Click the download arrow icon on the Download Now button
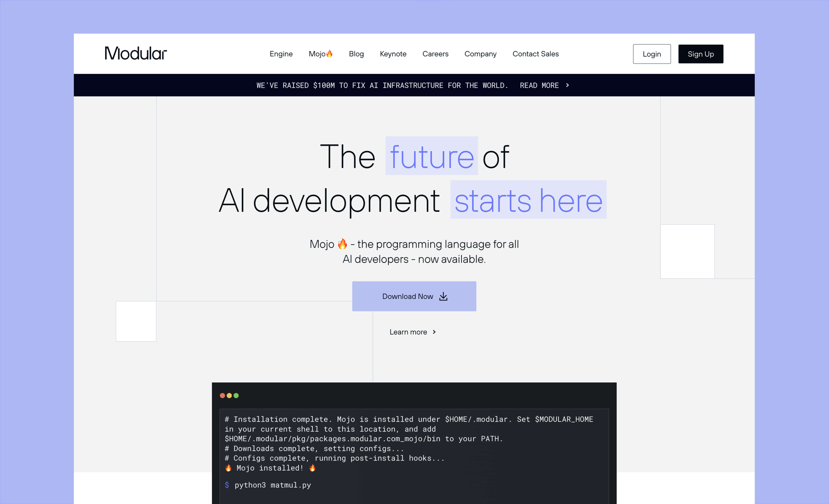Viewport: 829px width, 504px height. pyautogui.click(x=443, y=296)
